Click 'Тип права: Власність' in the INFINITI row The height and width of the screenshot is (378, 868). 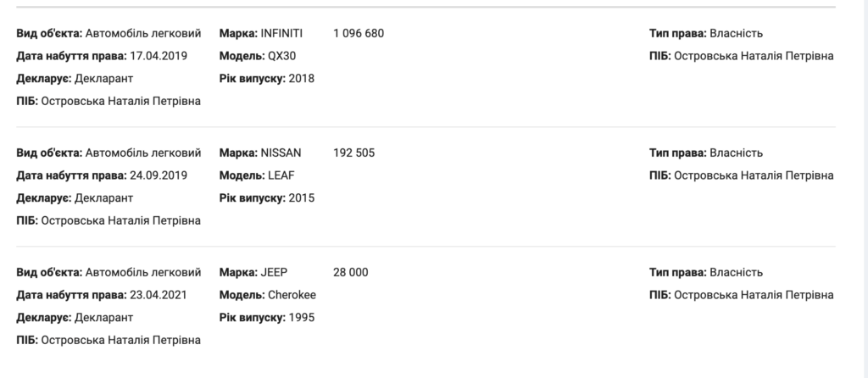tap(706, 33)
